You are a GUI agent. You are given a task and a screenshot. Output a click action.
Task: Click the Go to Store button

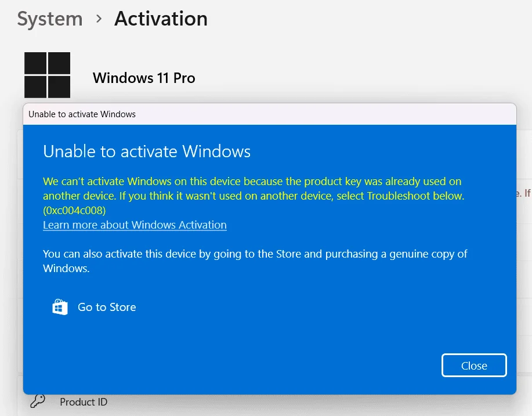click(94, 307)
